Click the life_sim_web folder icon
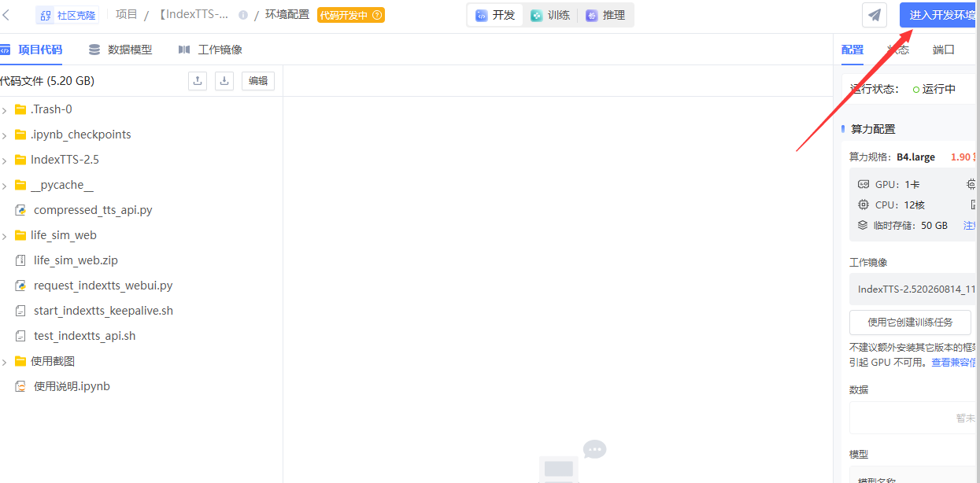The height and width of the screenshot is (483, 980). tap(20, 235)
